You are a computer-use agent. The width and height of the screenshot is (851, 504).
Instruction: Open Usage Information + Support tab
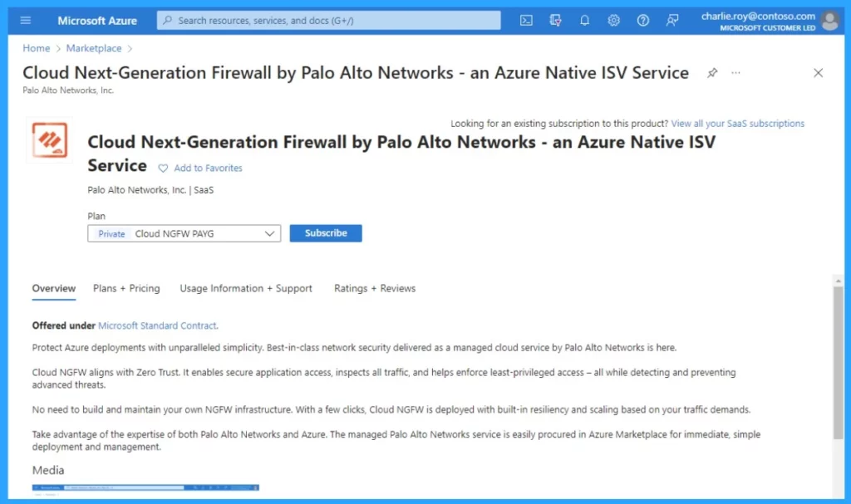[246, 289]
